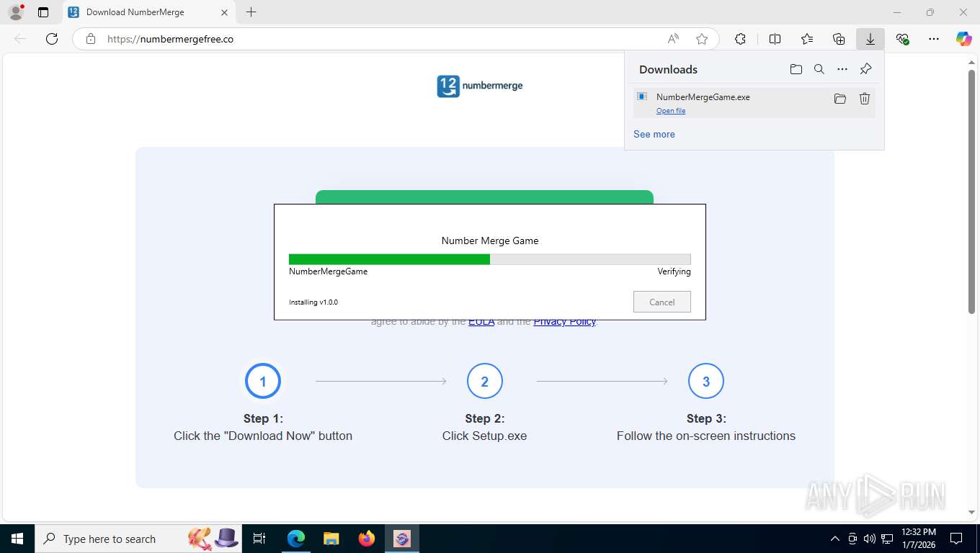Add page to favorites star icon
The width and height of the screenshot is (980, 553).
(702, 39)
